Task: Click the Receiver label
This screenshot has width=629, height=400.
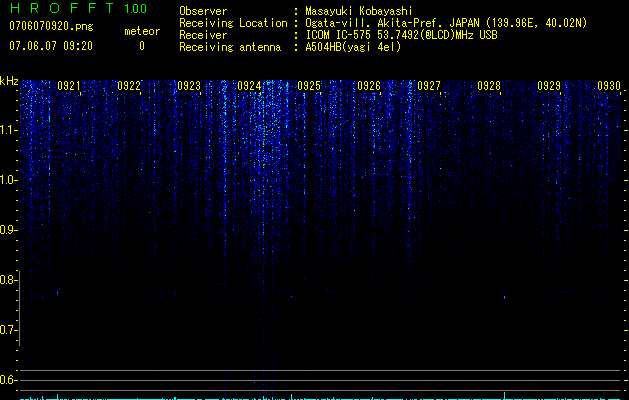Action: [x=203, y=35]
